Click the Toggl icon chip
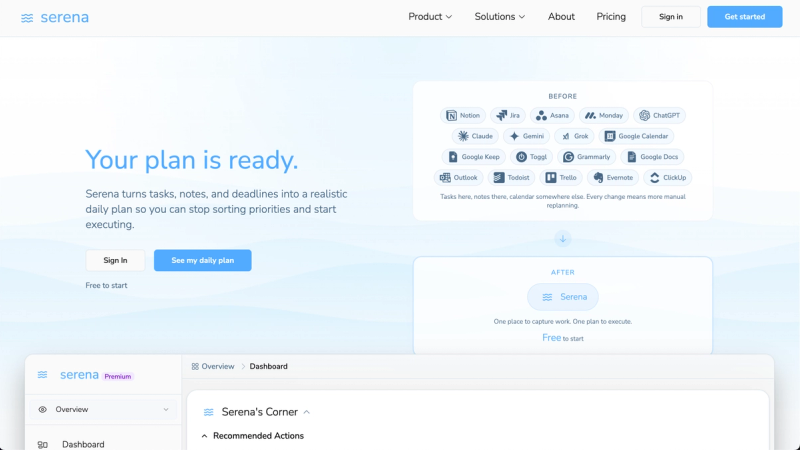 [531, 157]
